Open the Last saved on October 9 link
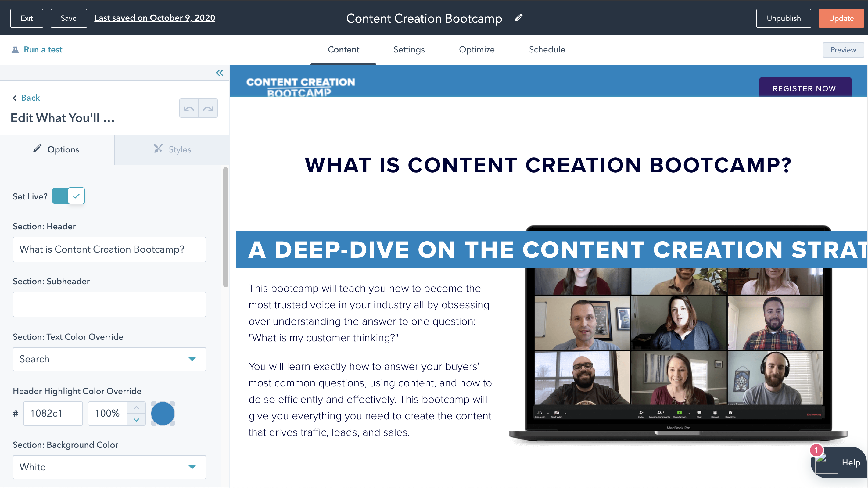868x488 pixels. point(155,18)
